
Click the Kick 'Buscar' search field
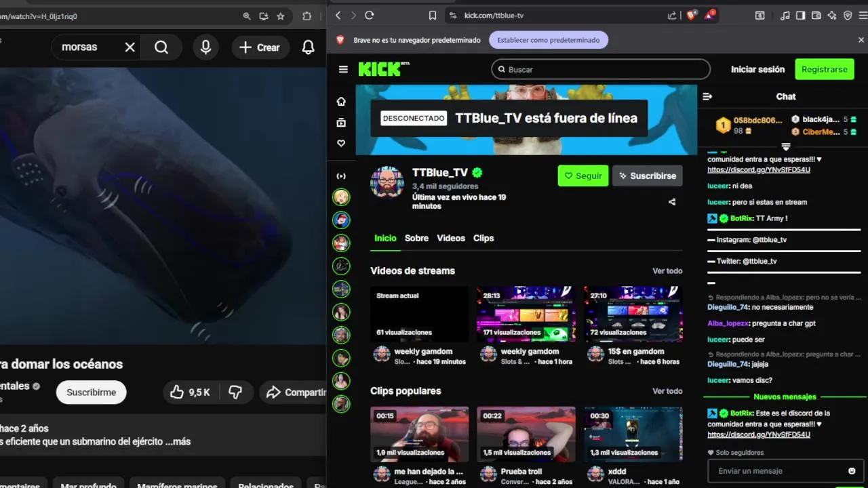[601, 69]
